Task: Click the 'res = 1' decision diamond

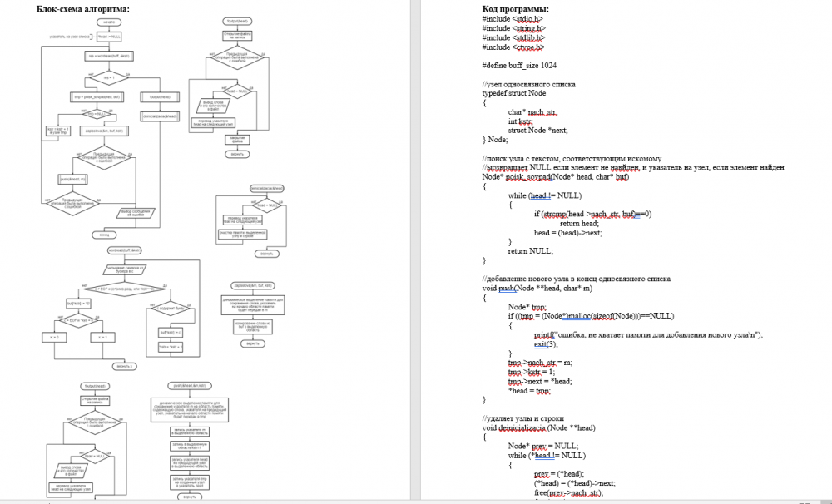Action: click(x=109, y=78)
